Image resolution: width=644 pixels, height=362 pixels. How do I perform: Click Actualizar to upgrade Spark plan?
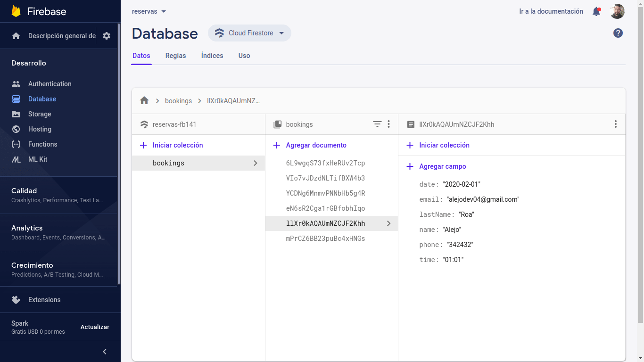click(x=95, y=327)
